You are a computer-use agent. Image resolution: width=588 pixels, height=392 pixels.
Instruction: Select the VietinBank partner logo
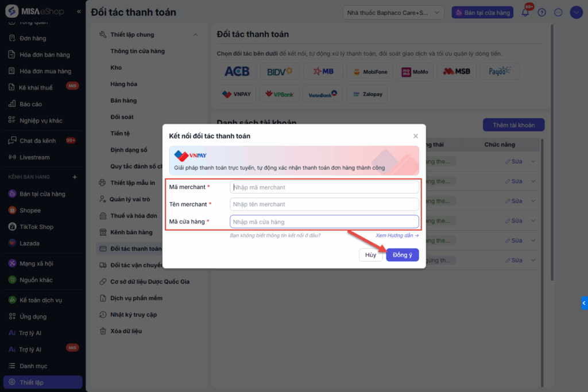[x=323, y=94]
